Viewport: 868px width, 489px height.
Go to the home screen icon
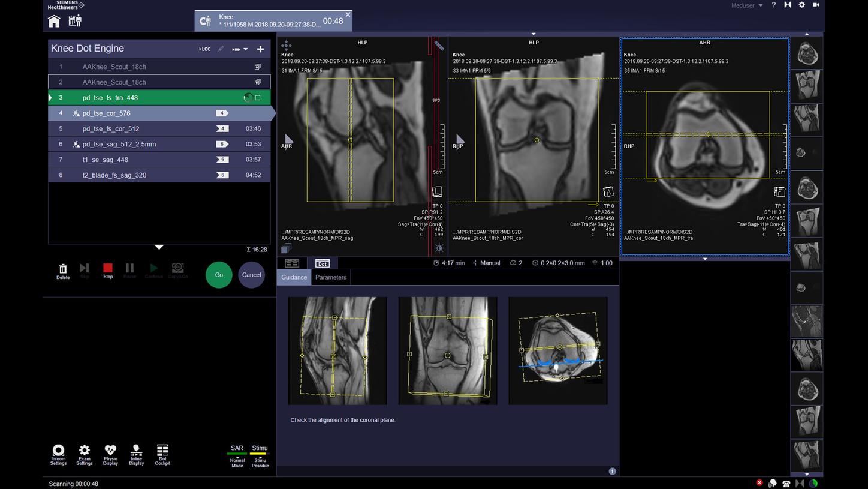click(54, 22)
